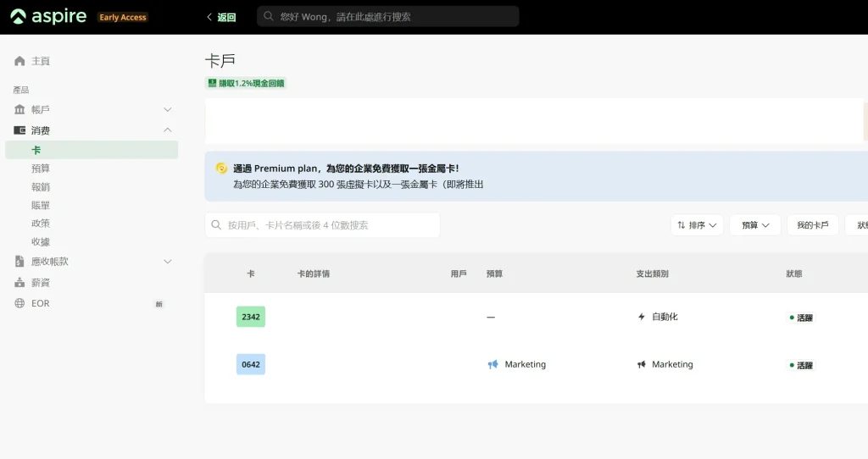The image size is (868, 459).
Task: Select 預算 in the sidebar menu
Action: 41,169
